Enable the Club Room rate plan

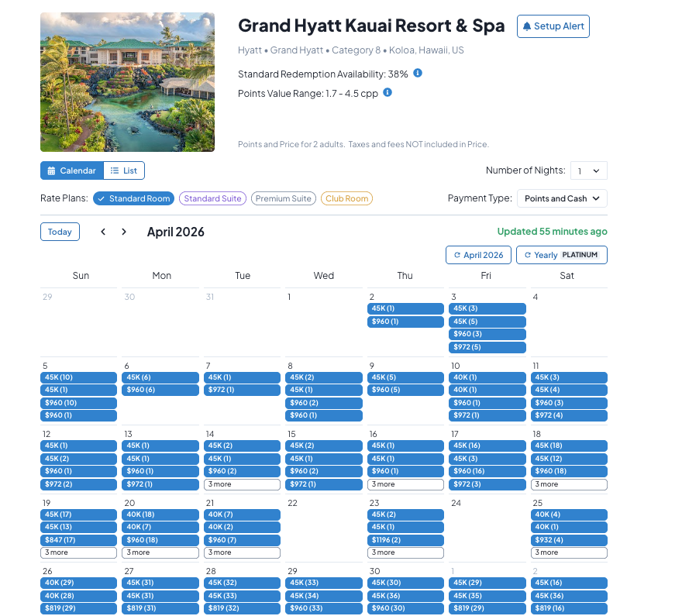pos(346,198)
